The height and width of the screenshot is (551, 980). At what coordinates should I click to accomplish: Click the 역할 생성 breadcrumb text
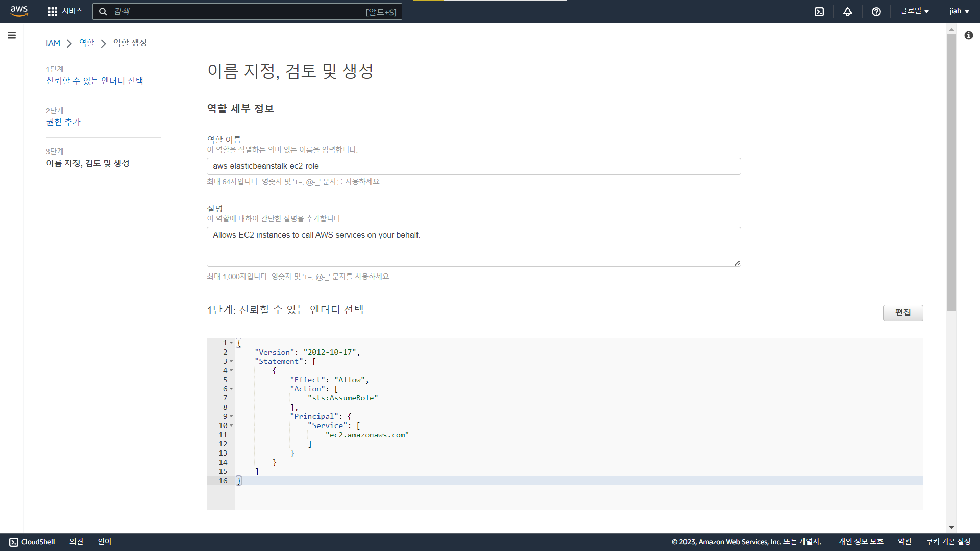coord(130,43)
